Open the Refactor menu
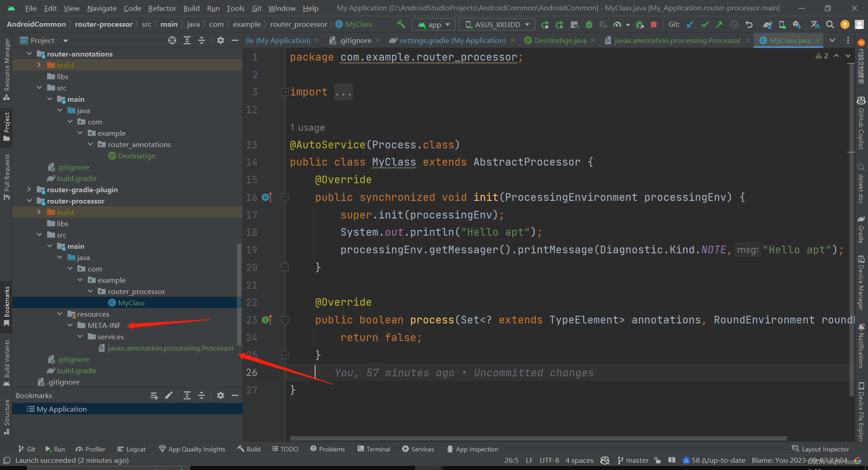 162,8
